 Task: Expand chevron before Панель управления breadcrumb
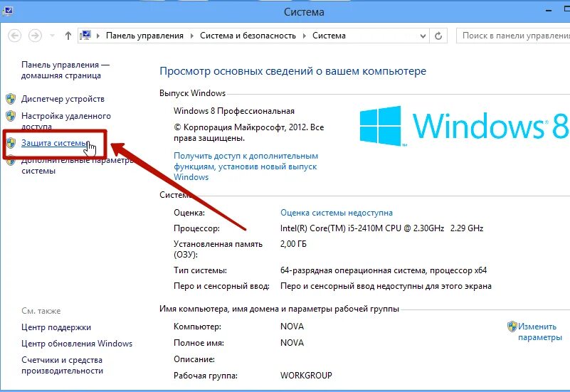tap(98, 36)
